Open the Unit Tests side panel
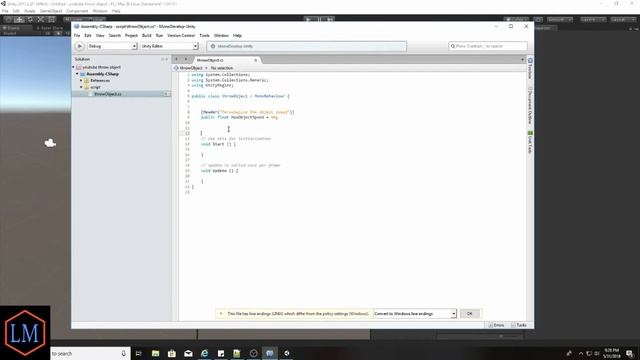640x360 pixels. [530, 142]
